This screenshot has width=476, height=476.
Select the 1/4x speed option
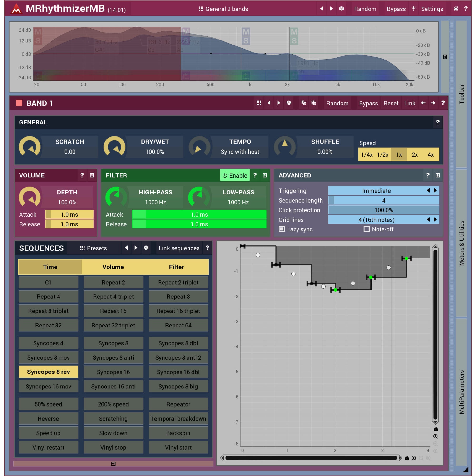[367, 154]
